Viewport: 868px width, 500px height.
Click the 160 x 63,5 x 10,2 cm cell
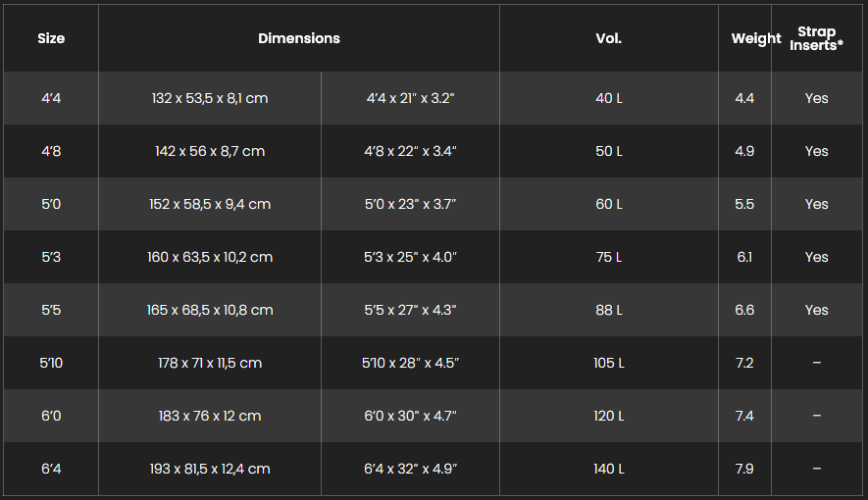[x=210, y=257]
